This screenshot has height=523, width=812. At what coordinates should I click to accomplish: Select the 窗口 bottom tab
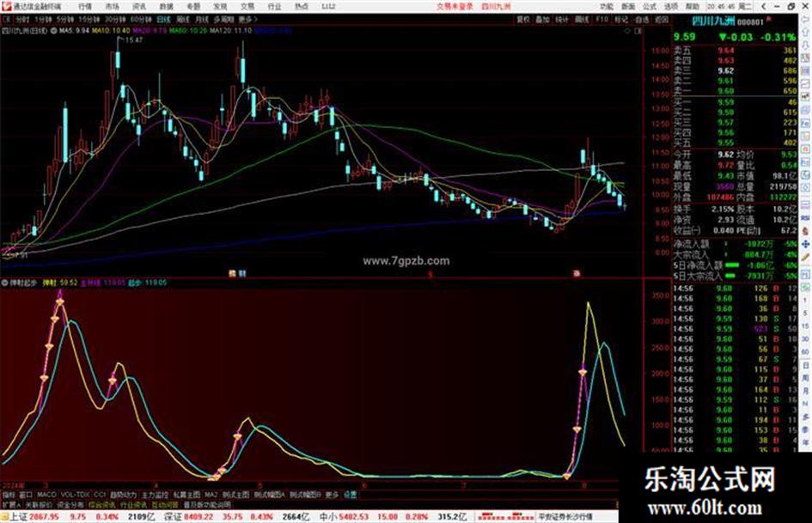pos(26,495)
